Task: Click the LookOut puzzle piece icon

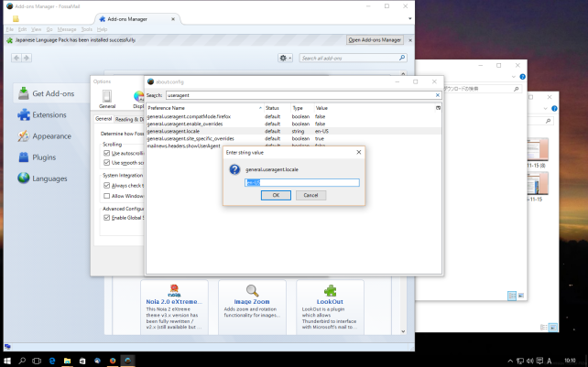Action: coord(330,290)
